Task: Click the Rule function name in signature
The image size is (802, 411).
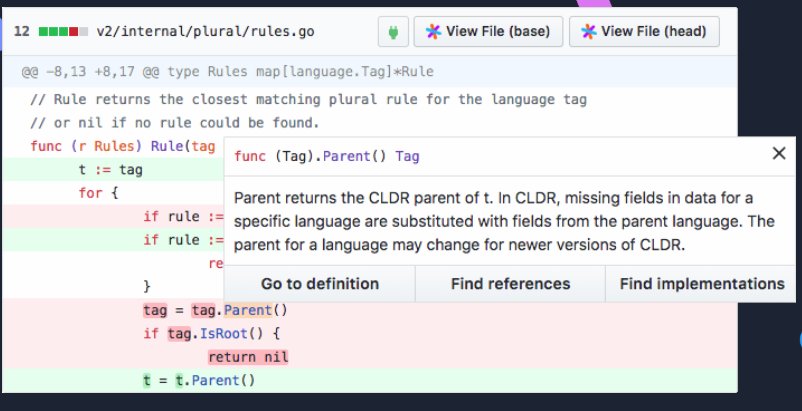Action: 167,146
